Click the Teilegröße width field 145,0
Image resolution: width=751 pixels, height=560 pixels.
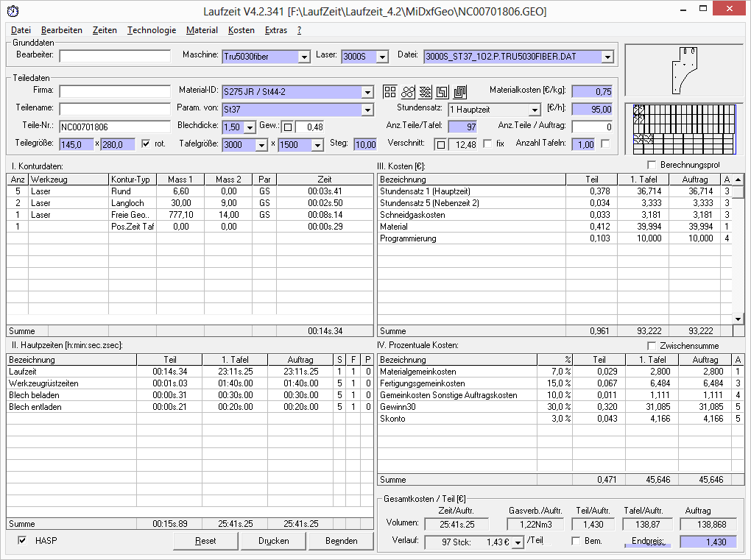pos(77,144)
